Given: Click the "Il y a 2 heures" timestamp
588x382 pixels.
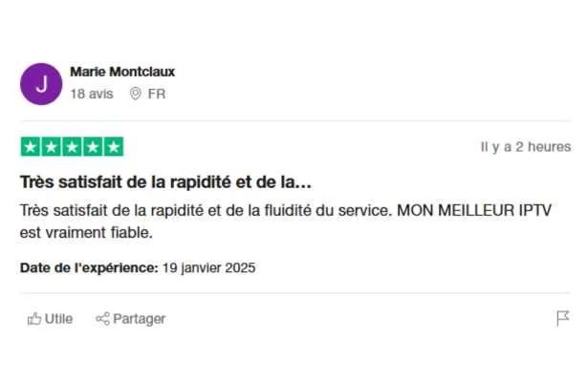Looking at the screenshot, I should (x=525, y=147).
